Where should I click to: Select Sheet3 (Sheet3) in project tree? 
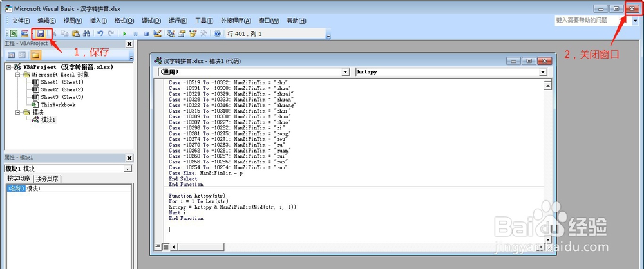62,97
